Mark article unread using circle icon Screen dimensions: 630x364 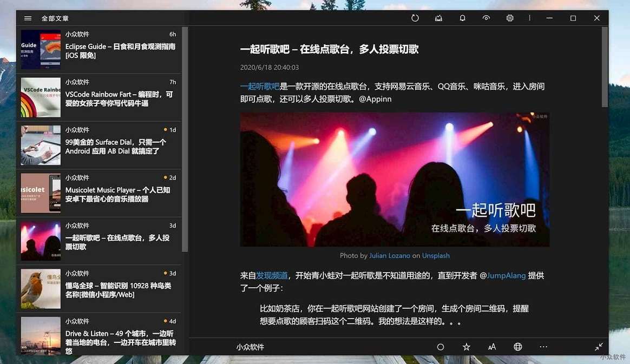click(x=441, y=347)
